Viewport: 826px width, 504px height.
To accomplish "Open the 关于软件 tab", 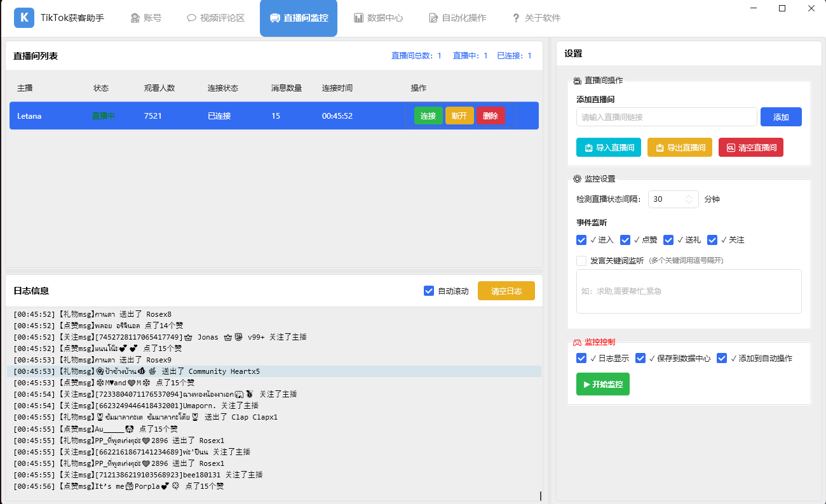I will (x=536, y=18).
